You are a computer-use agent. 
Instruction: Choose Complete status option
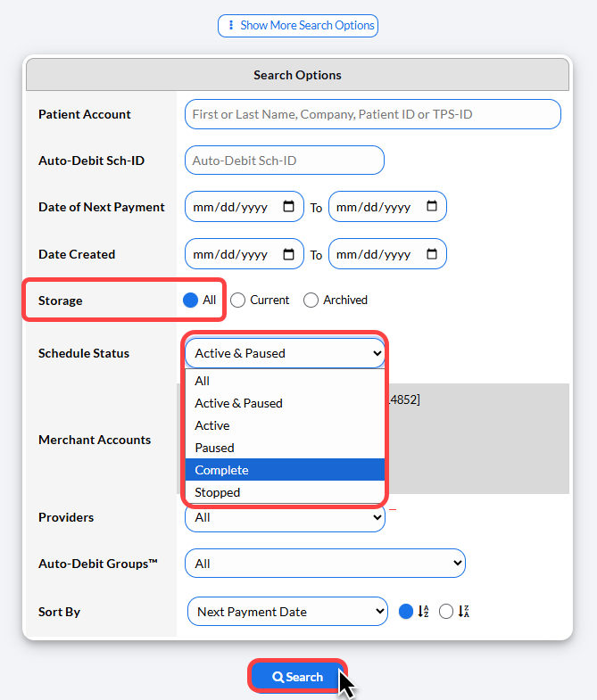(285, 470)
